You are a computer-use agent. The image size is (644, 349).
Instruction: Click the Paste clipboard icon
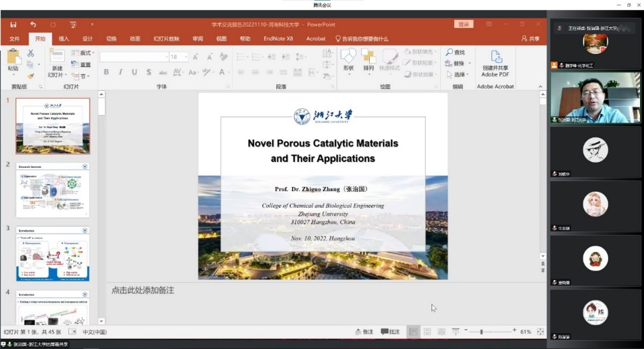click(x=13, y=58)
